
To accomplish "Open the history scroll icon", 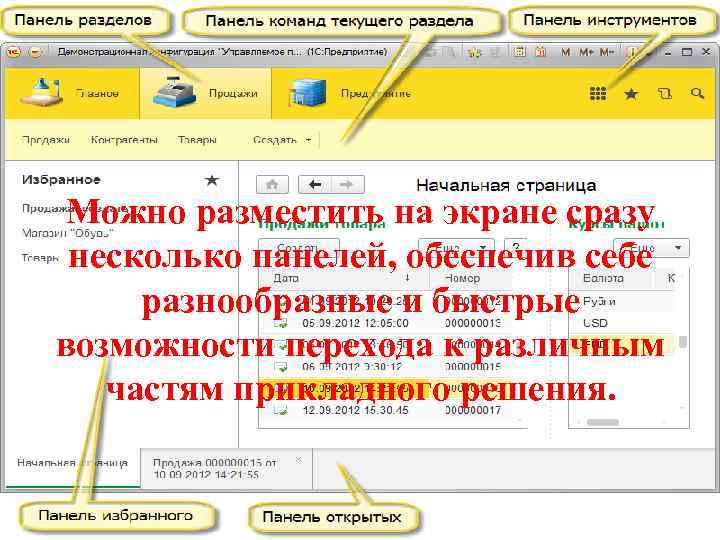I will pyautogui.click(x=664, y=94).
